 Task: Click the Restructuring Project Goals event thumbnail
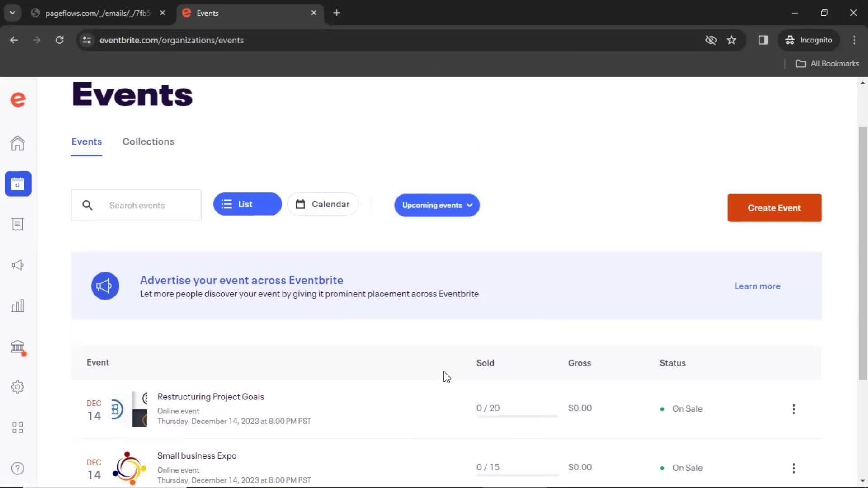(129, 409)
